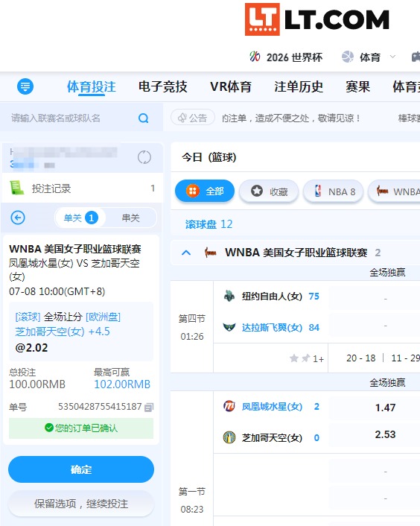420x526 pixels.
Task: Click Phoenix Mercury team logo
Action: [x=229, y=406]
